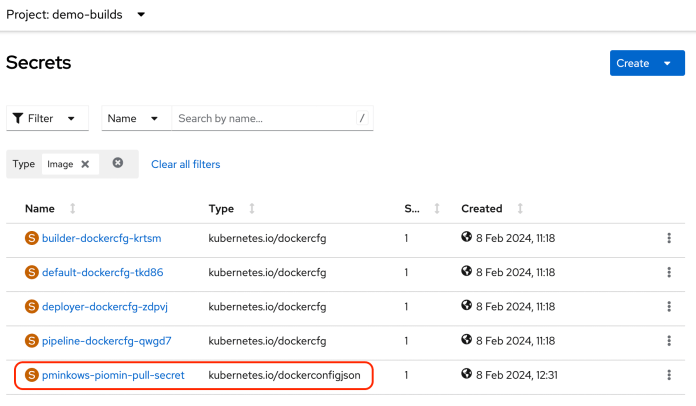Sort the table by Name column
The height and width of the screenshot is (406, 696).
[72, 209]
